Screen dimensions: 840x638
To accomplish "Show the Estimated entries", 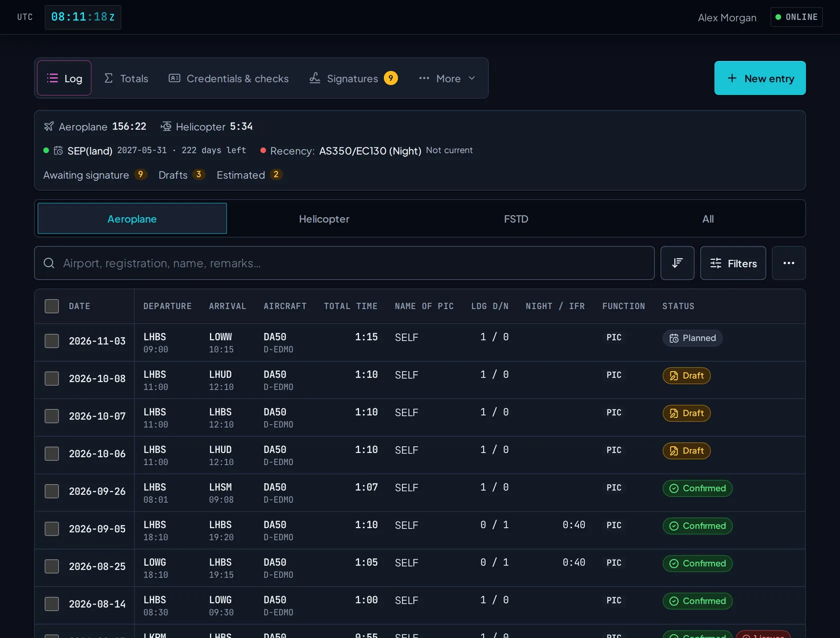I will click(x=249, y=175).
